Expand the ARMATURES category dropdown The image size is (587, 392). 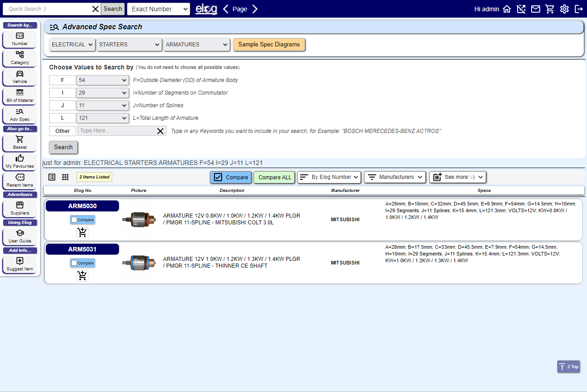(197, 45)
